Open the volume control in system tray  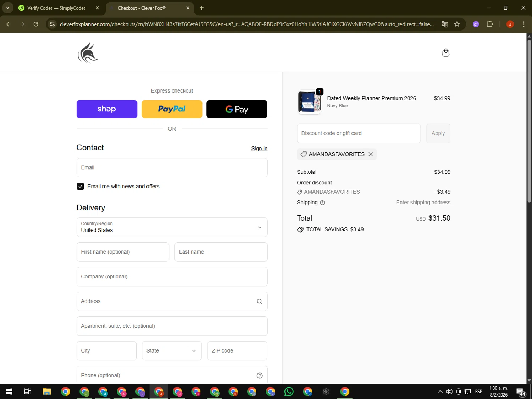click(x=449, y=392)
